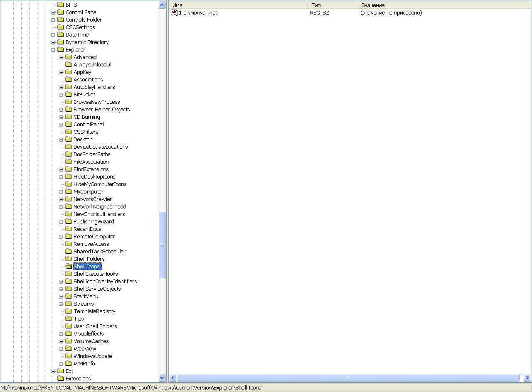Select the ShellExecuteHooks key
Viewport: 532px width, 392px height.
pos(96,274)
